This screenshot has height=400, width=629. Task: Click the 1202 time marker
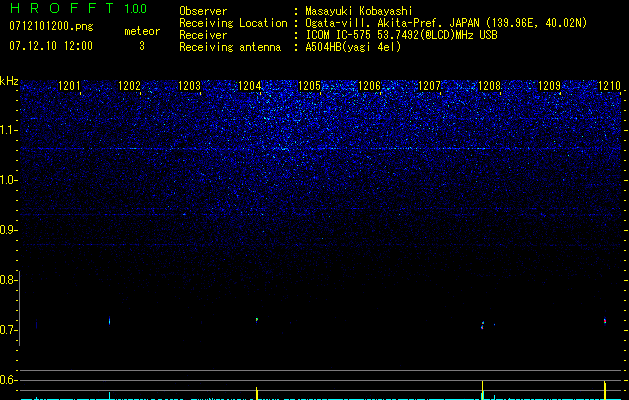click(x=129, y=85)
